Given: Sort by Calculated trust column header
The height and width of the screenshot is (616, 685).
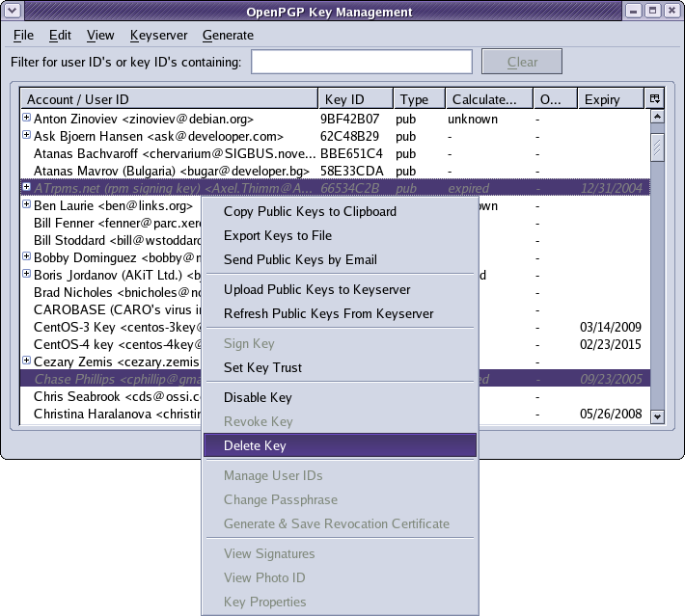Looking at the screenshot, I should (489, 99).
